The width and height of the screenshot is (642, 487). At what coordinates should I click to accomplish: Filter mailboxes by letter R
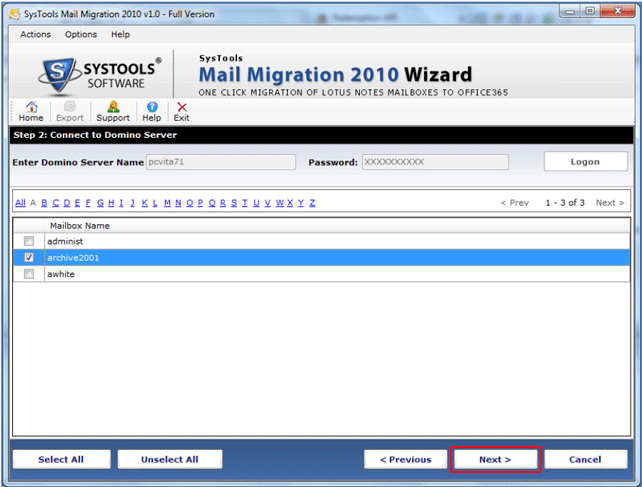point(223,203)
